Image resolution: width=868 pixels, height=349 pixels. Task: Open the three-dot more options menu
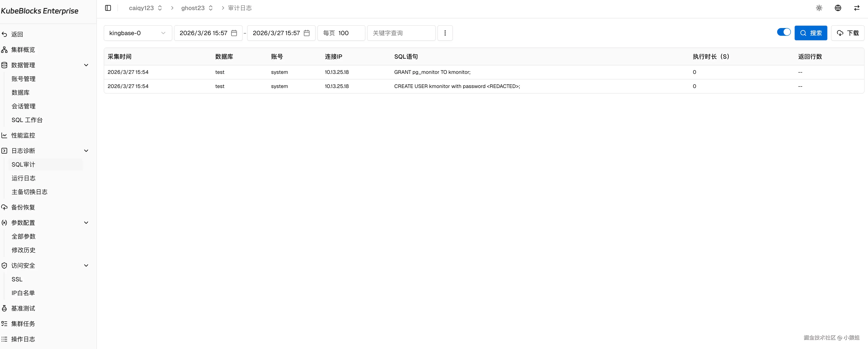pos(445,33)
